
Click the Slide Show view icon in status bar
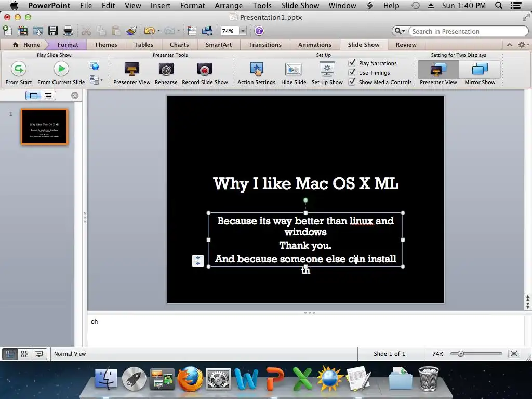click(x=39, y=354)
